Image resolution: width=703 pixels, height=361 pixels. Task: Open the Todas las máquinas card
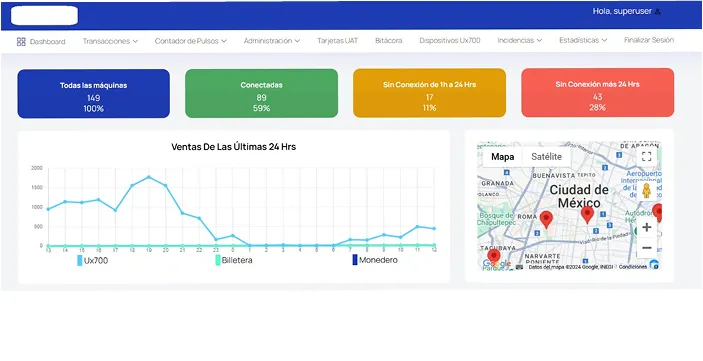(93, 93)
